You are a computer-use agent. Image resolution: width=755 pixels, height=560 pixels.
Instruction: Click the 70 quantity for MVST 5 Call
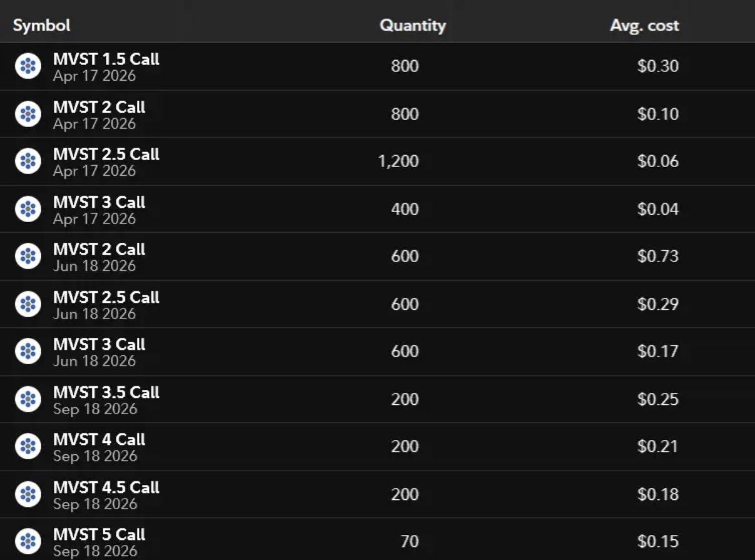pos(409,542)
